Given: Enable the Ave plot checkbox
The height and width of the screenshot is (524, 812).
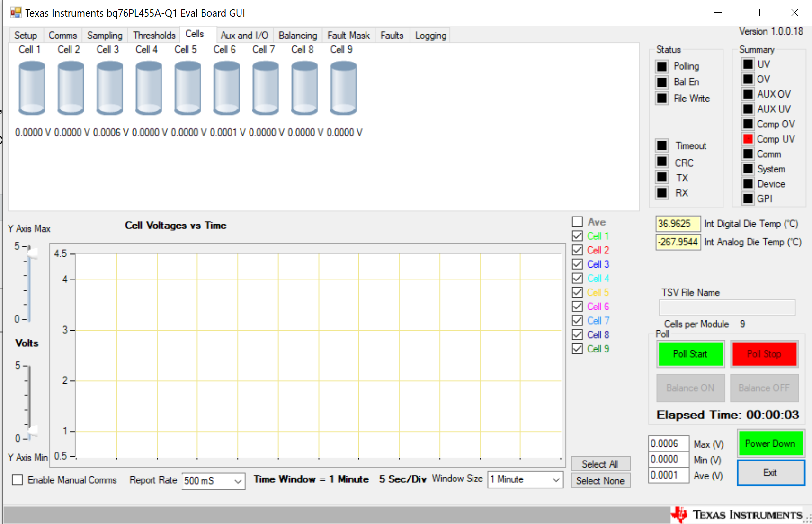Looking at the screenshot, I should coord(577,222).
